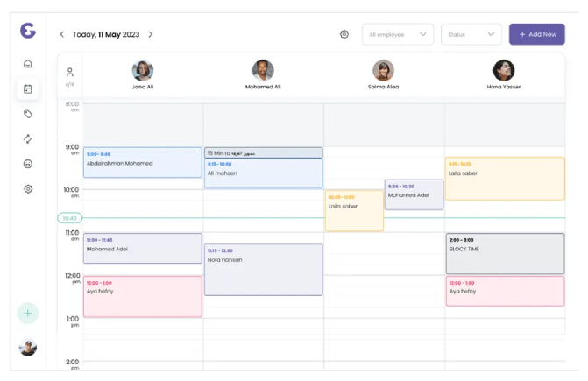
Task: Expand the Status dropdown
Action: tap(471, 34)
